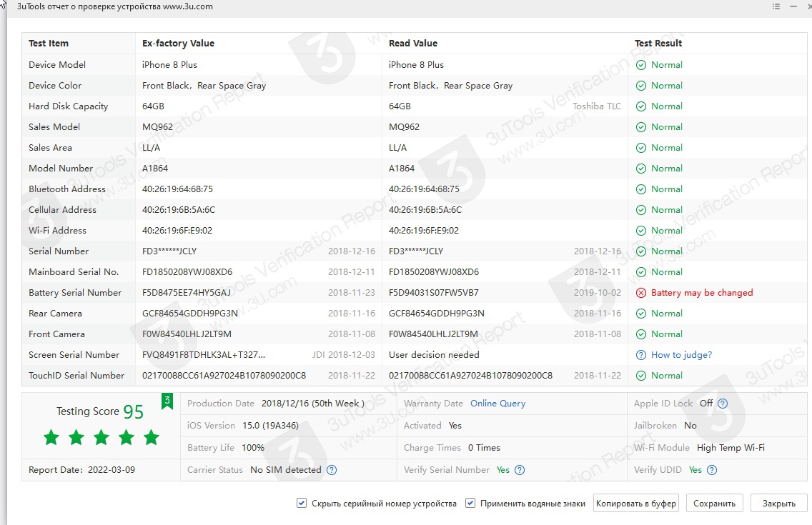812x525 pixels.
Task: Click the Normal check icon in the Model Number row
Action: pyautogui.click(x=641, y=169)
